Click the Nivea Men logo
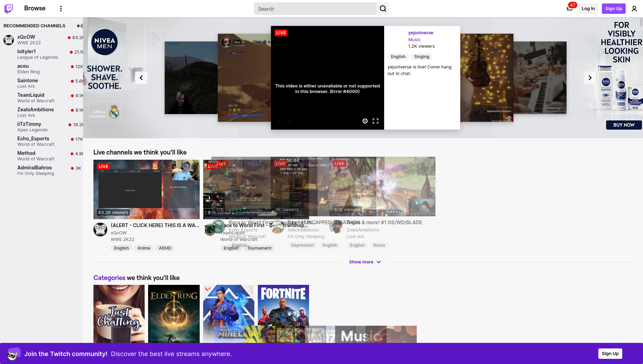This screenshot has width=643, height=364. [x=105, y=42]
